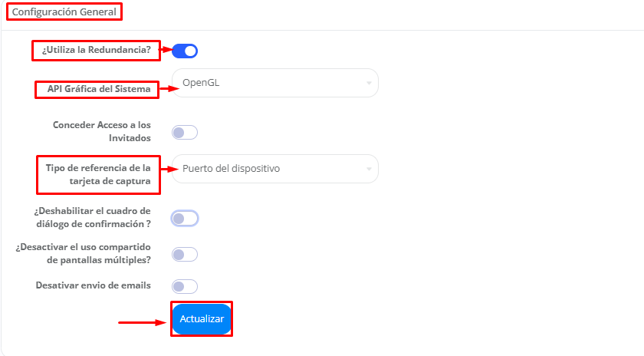Click the ¿Utiliza la Redundancia? label

(x=97, y=50)
